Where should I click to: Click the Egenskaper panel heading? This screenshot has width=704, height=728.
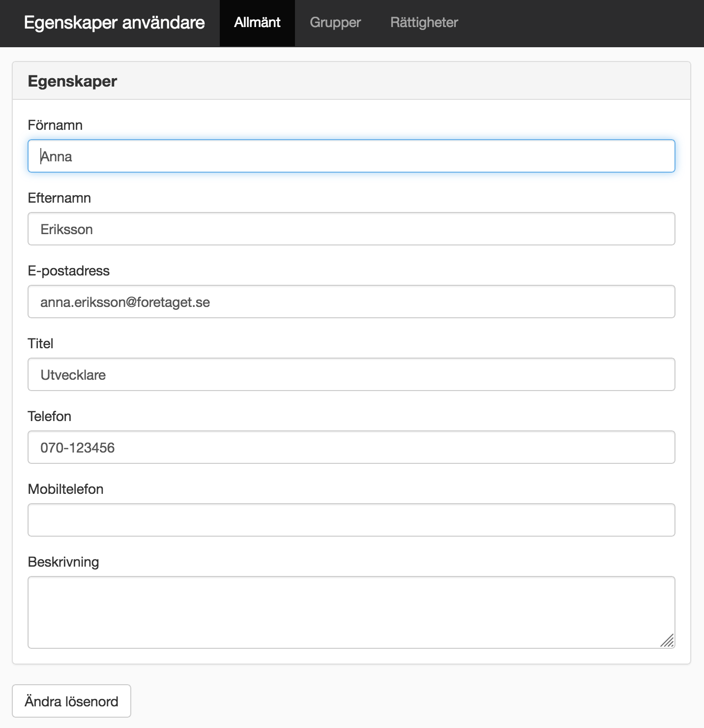(x=72, y=81)
